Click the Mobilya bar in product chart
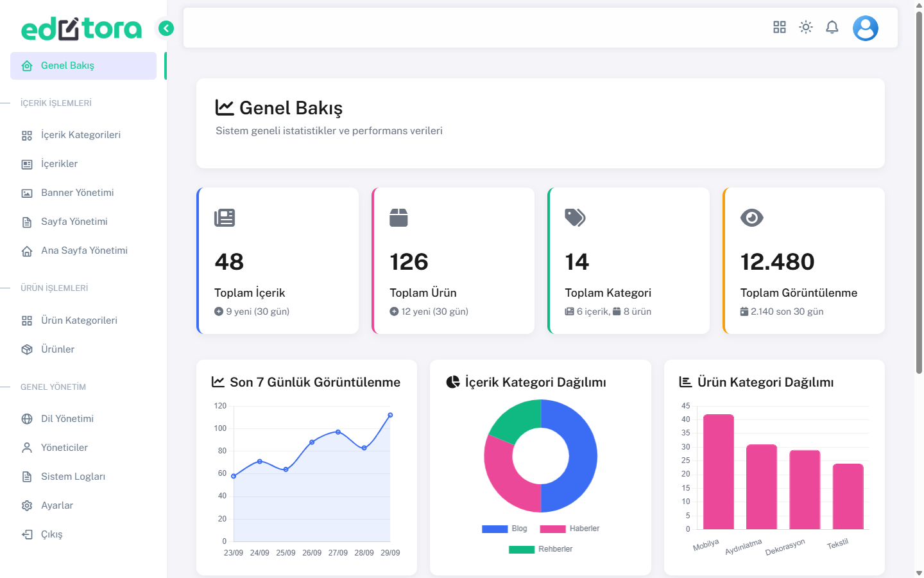Screen dimensions: 924x578 coord(719,472)
